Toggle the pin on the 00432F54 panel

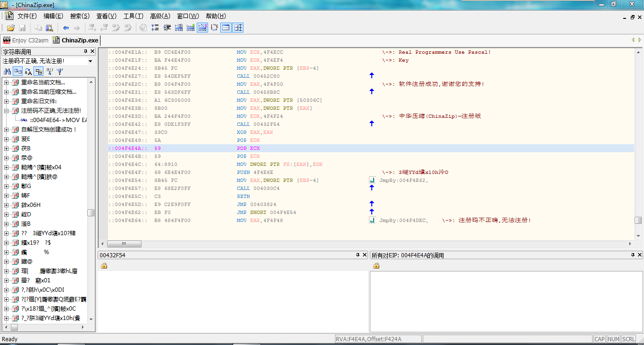pyautogui.click(x=358, y=255)
